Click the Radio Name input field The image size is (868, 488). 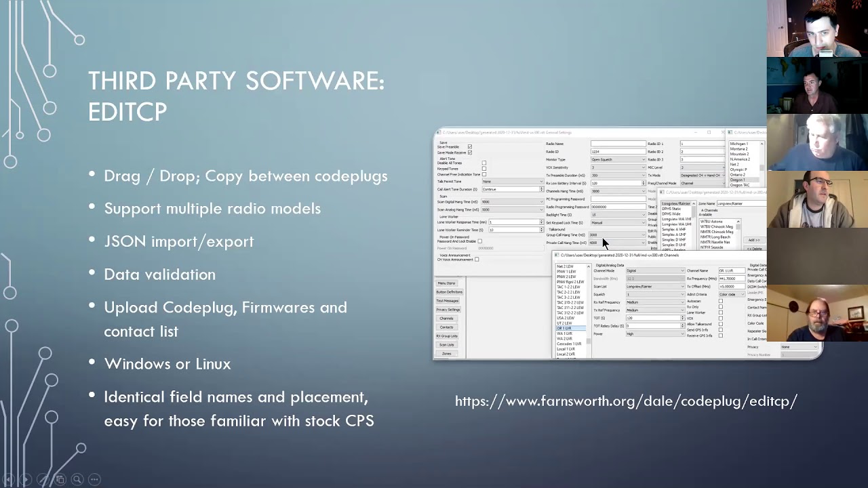click(x=618, y=144)
